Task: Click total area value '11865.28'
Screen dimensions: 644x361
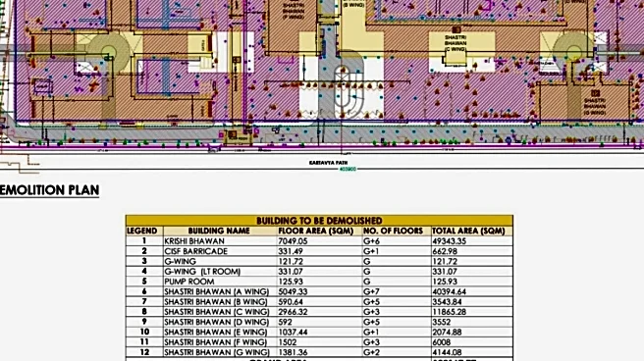Action: 450,312
